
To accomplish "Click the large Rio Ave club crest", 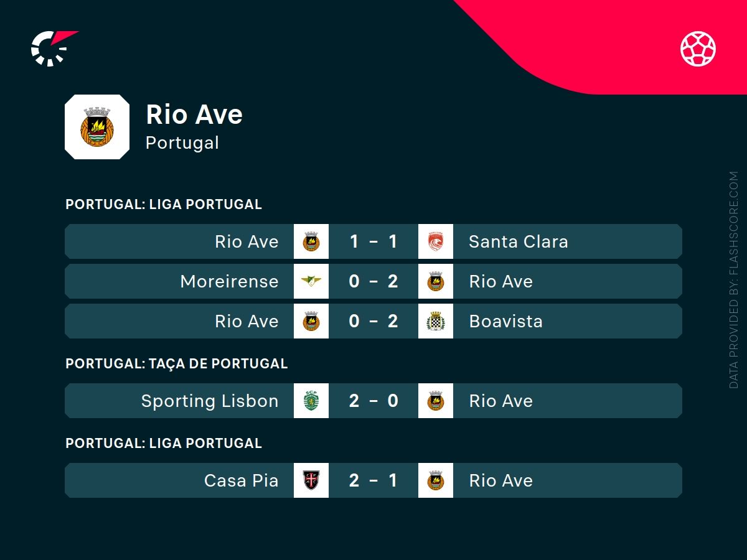I will point(97,127).
